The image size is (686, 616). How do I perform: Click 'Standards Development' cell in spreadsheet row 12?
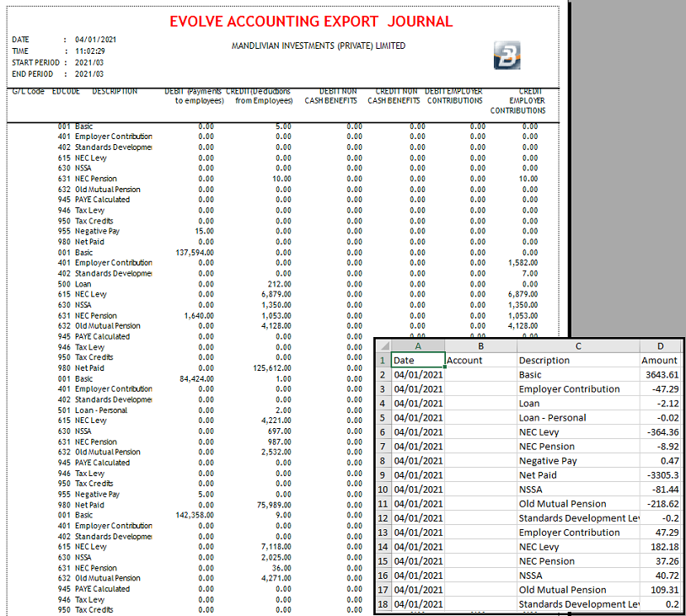[578, 518]
